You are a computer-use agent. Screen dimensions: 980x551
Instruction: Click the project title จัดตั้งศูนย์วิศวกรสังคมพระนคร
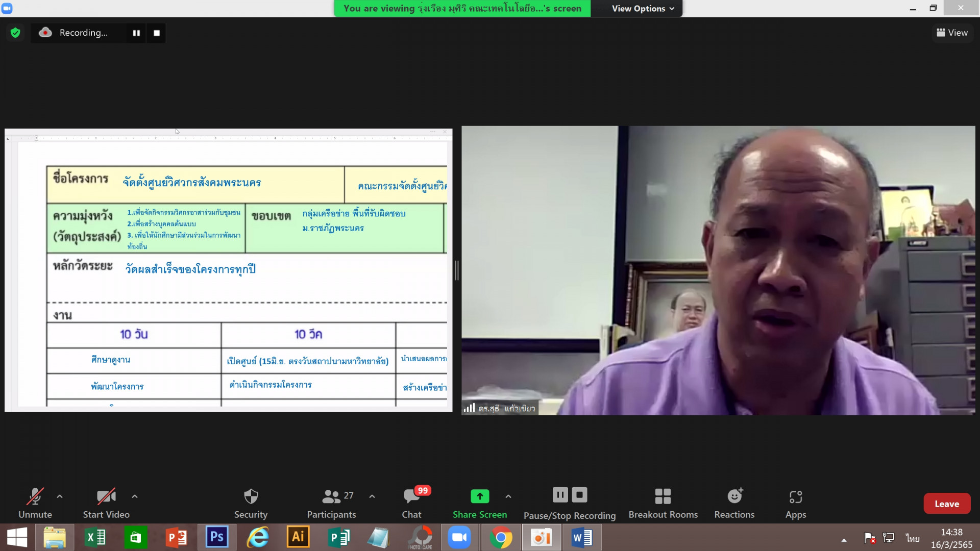pos(192,182)
